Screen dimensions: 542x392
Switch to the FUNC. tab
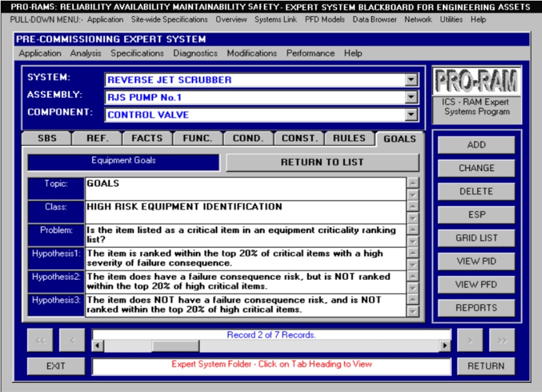click(x=198, y=138)
